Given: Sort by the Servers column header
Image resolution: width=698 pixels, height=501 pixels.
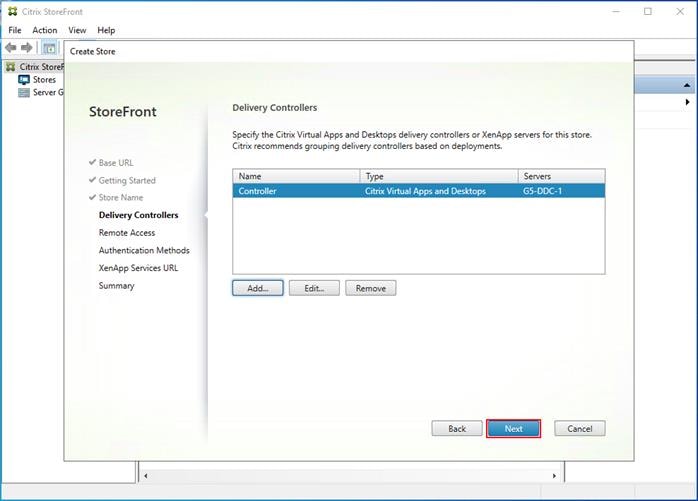Looking at the screenshot, I should pyautogui.click(x=562, y=176).
